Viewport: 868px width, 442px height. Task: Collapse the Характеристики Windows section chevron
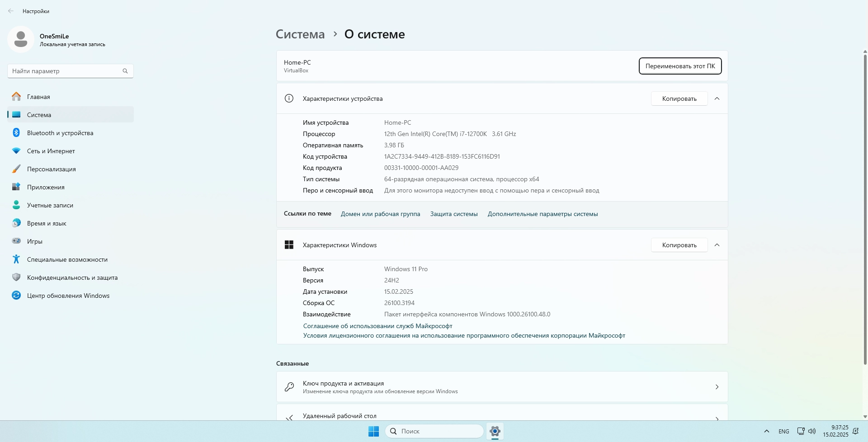point(717,245)
